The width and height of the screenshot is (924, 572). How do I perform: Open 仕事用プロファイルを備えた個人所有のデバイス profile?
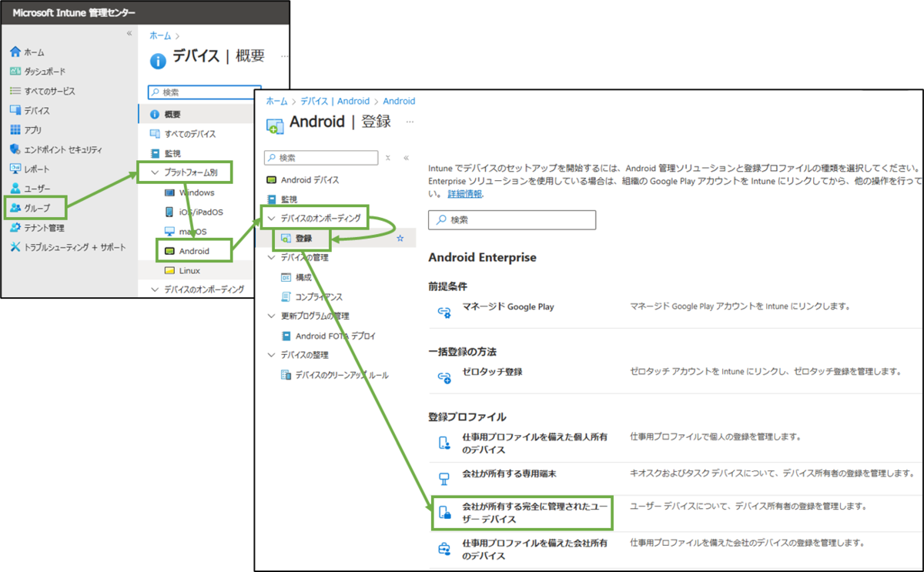click(x=534, y=443)
